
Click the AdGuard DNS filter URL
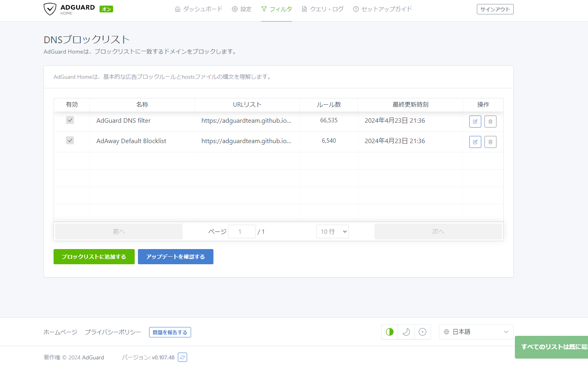pyautogui.click(x=246, y=120)
